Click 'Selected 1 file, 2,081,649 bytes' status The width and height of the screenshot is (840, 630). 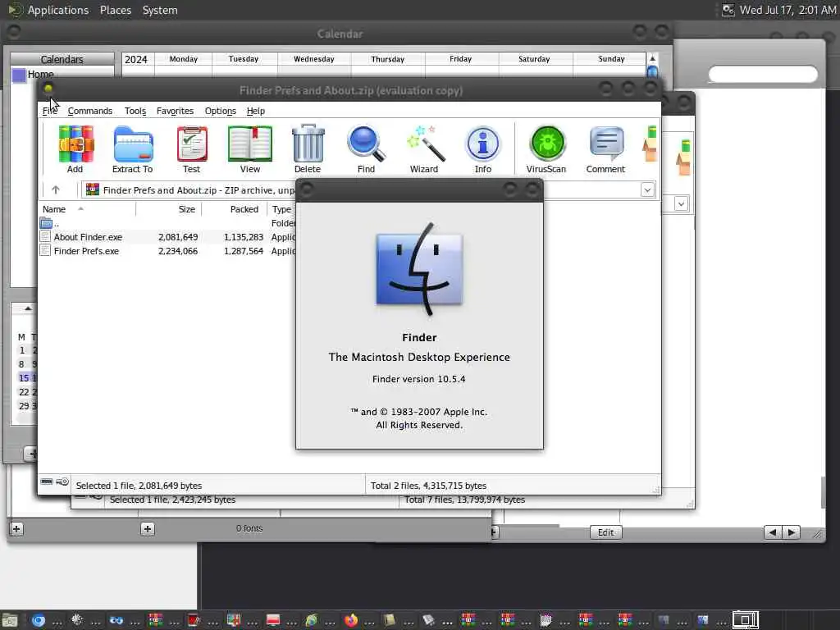139,486
